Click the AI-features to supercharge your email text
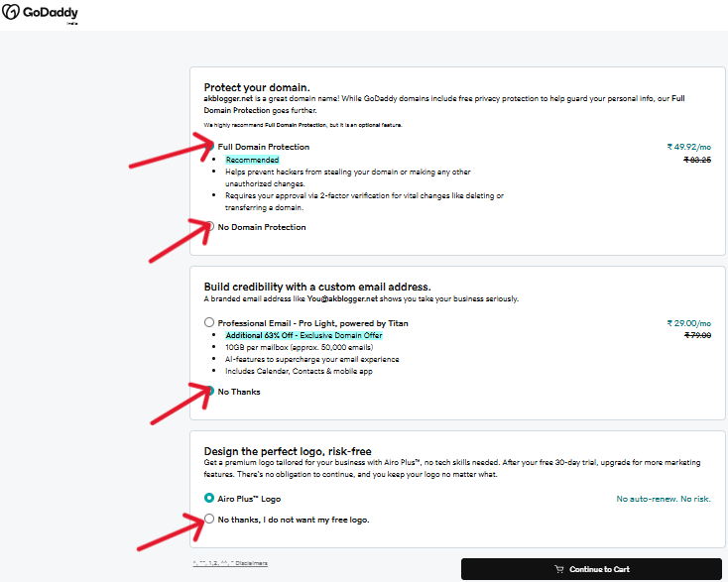 pyautogui.click(x=312, y=359)
